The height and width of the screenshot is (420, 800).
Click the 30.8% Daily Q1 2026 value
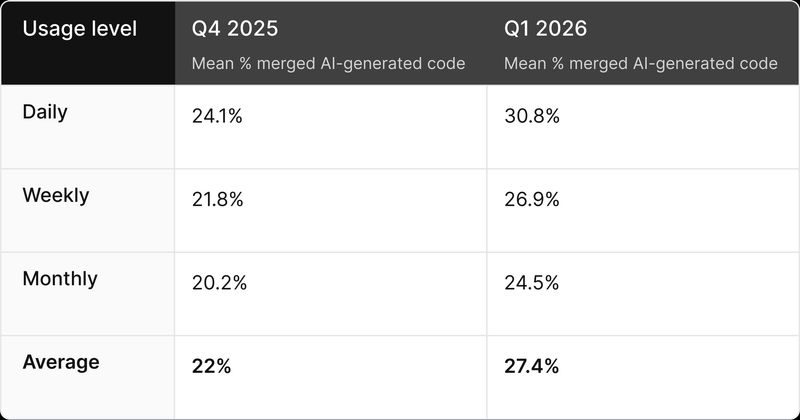[x=532, y=116]
